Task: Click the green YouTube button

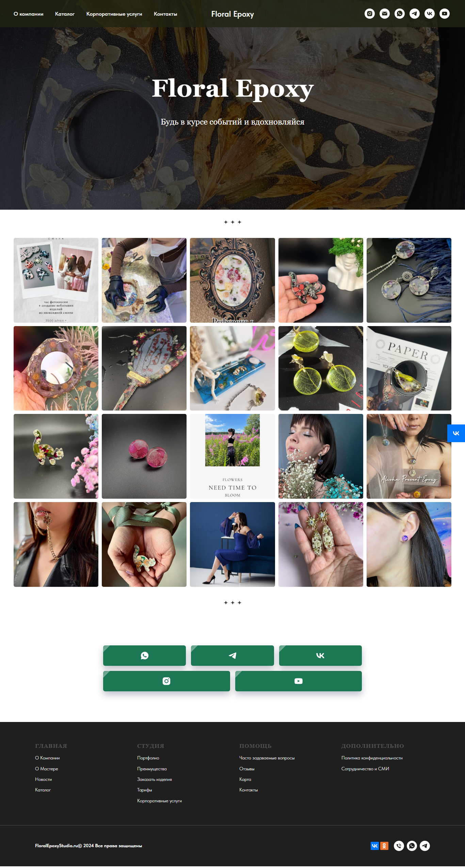Action: 299,681
